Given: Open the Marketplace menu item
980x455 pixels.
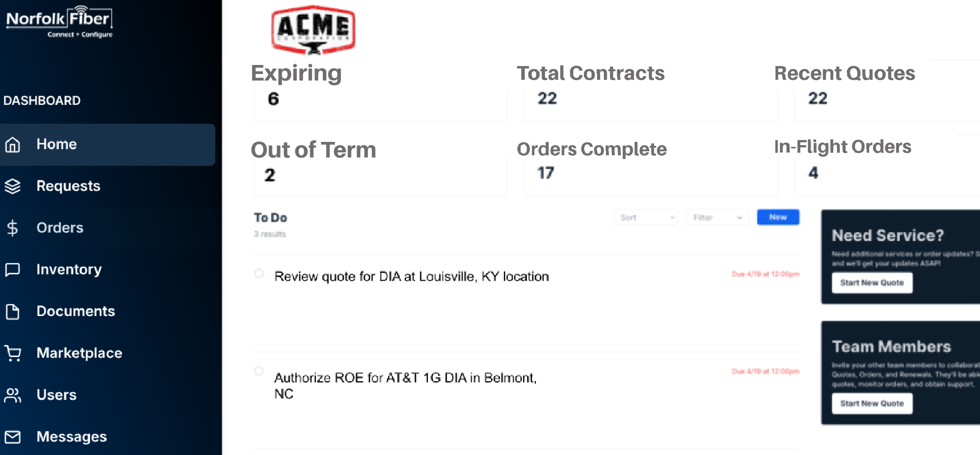Looking at the screenshot, I should [79, 353].
